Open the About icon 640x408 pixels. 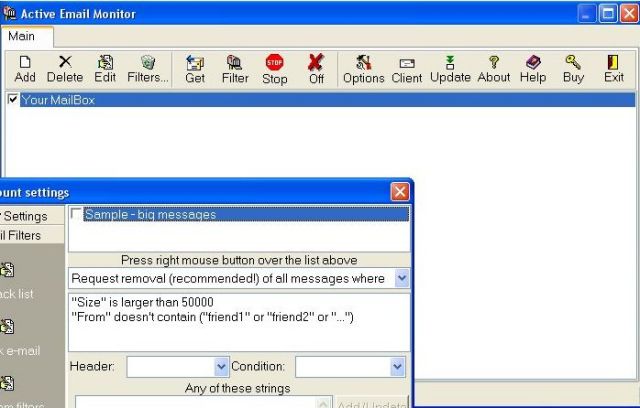click(494, 62)
